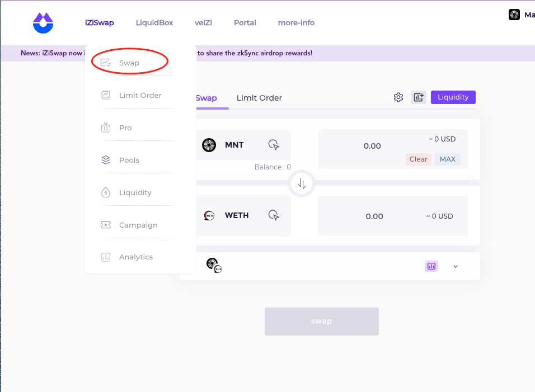
Task: Open the Portal navigation item
Action: click(x=245, y=23)
